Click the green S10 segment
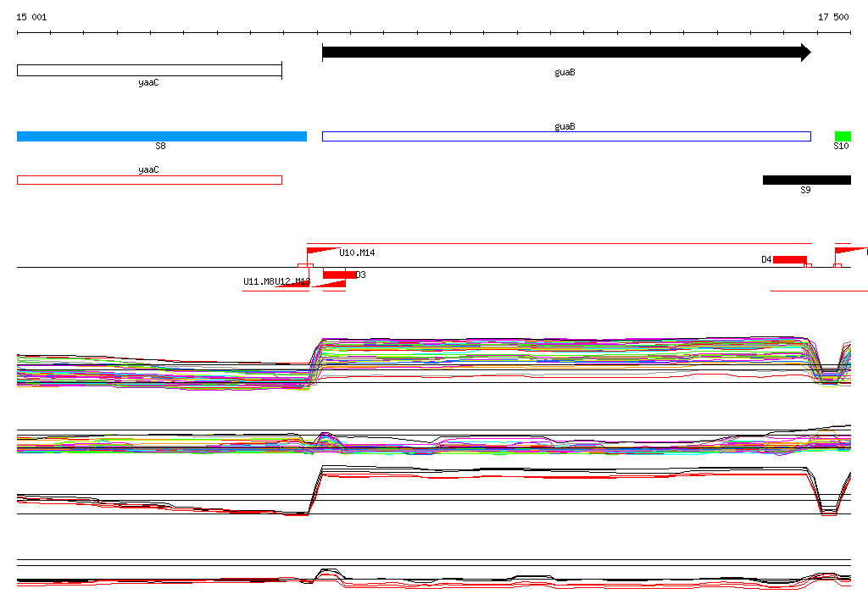Screen dimensions: 868x605 tap(843, 136)
